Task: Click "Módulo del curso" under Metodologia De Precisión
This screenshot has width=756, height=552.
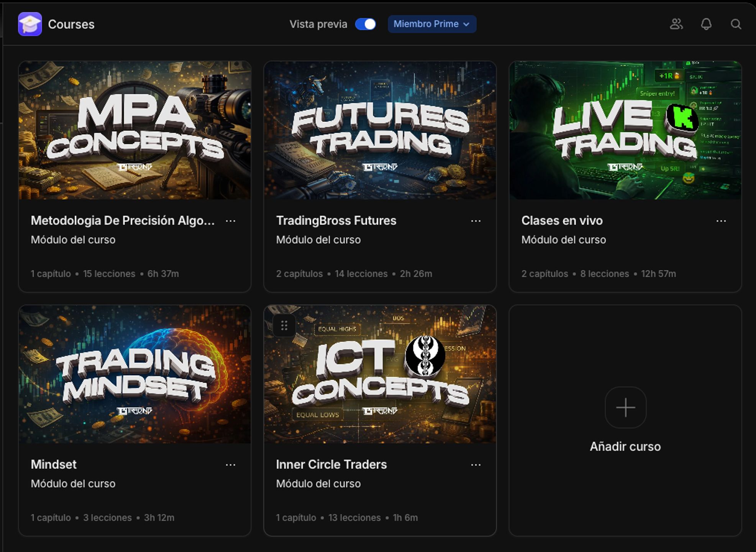Action: (73, 240)
